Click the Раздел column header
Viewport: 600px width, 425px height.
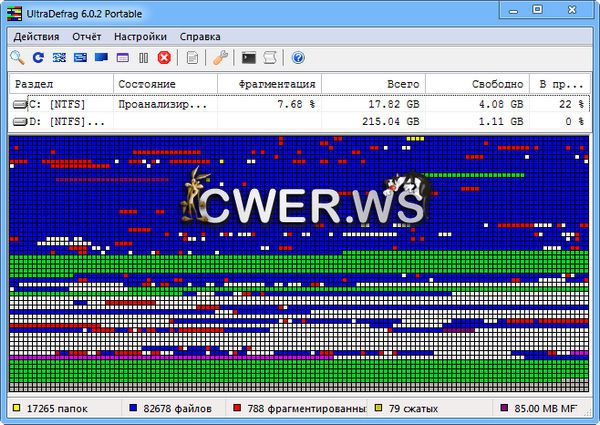(60, 84)
